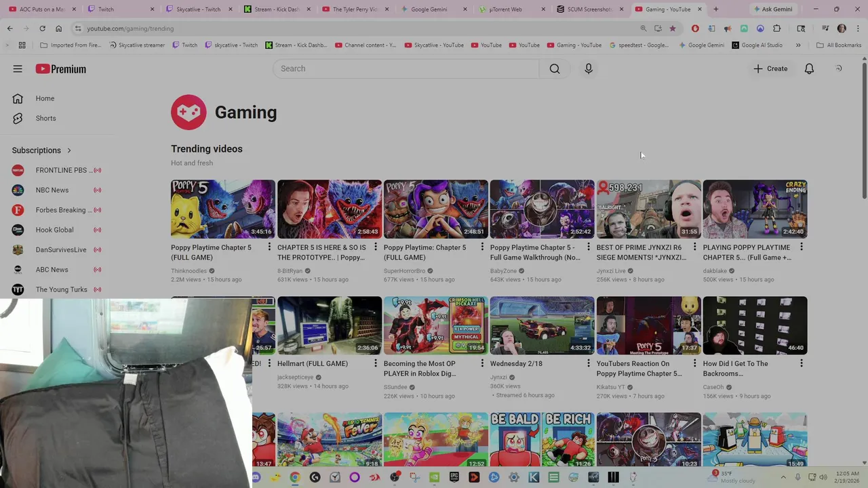
Task: Open more options for SSundee Roblox video
Action: click(x=482, y=363)
